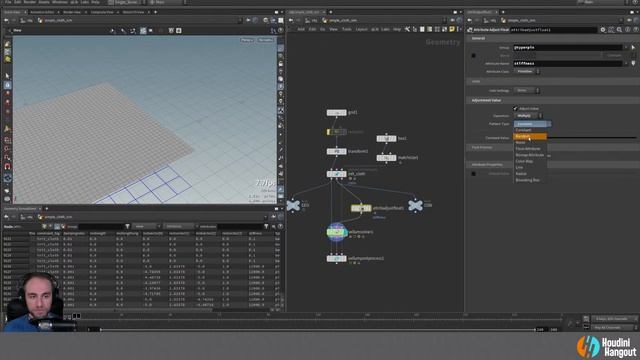Viewport: 640px width, 360px height.
Task: Open the Attribute Class dropdown
Action: click(527, 71)
